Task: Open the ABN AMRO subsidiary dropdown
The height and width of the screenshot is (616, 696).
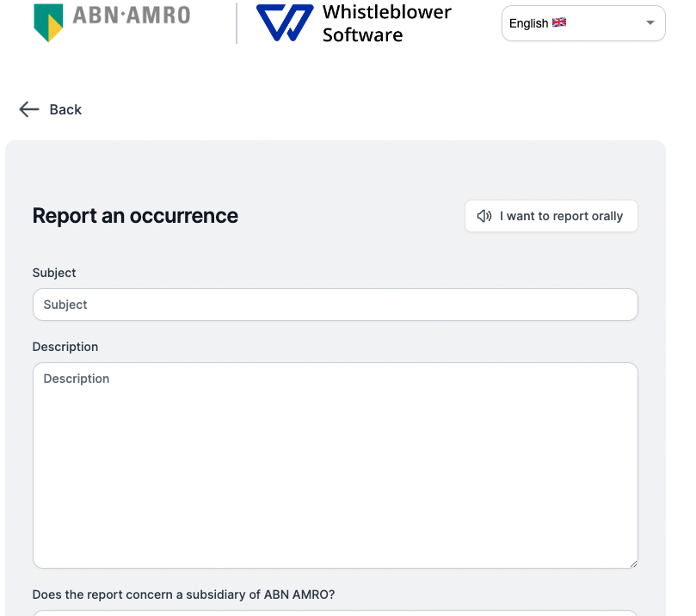Action: click(x=335, y=613)
